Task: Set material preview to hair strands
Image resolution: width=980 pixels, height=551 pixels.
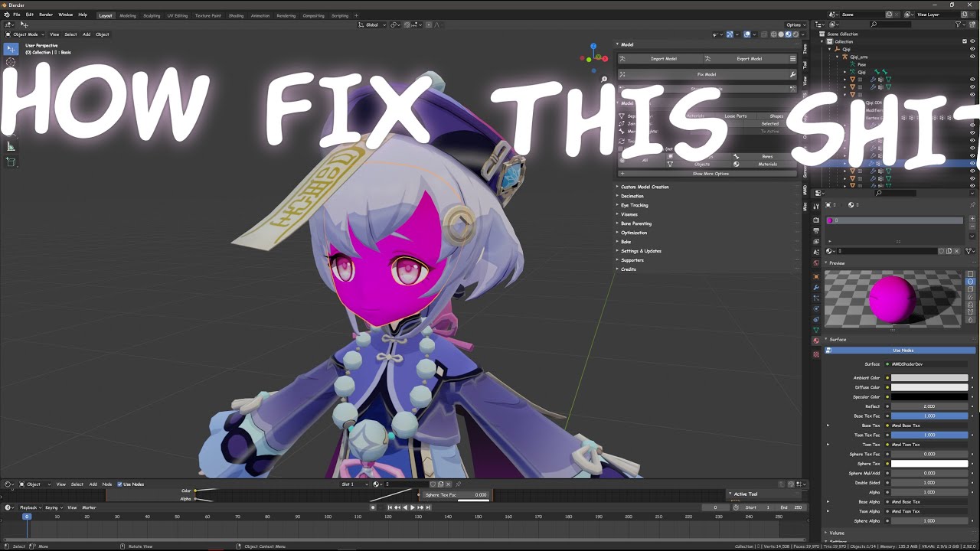Action: (x=970, y=297)
